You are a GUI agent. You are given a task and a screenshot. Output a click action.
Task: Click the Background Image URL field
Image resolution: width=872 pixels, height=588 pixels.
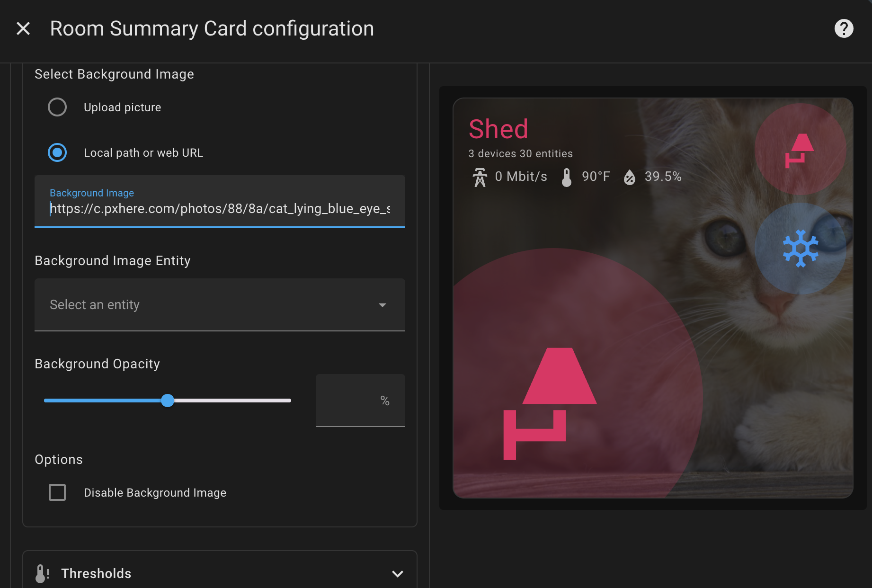click(x=220, y=208)
